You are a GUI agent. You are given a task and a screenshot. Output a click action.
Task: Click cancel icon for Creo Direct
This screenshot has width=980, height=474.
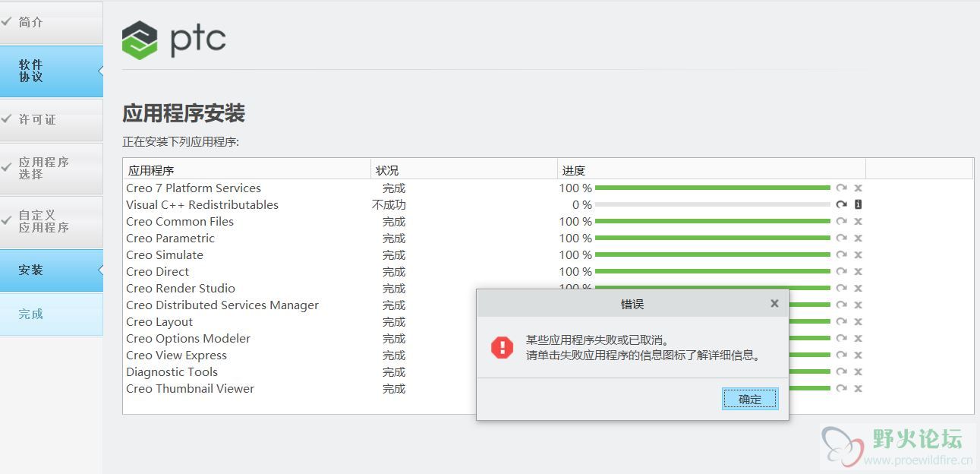858,271
